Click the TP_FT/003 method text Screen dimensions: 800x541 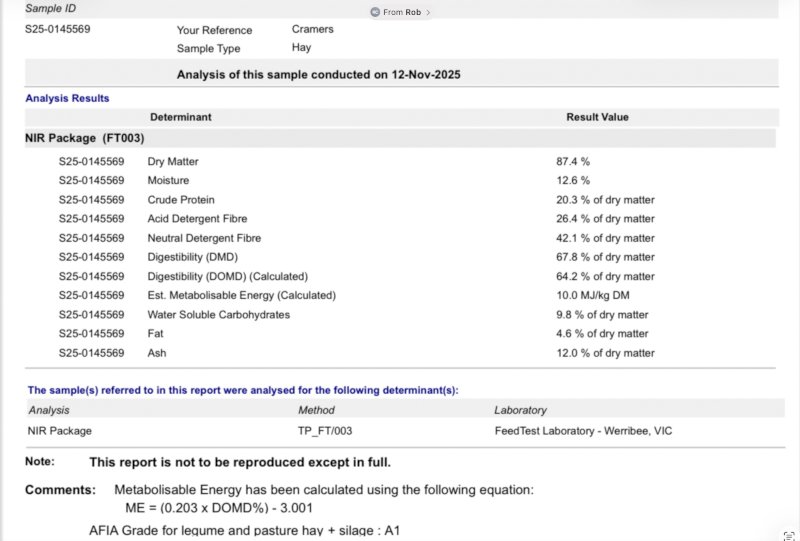[x=325, y=431]
